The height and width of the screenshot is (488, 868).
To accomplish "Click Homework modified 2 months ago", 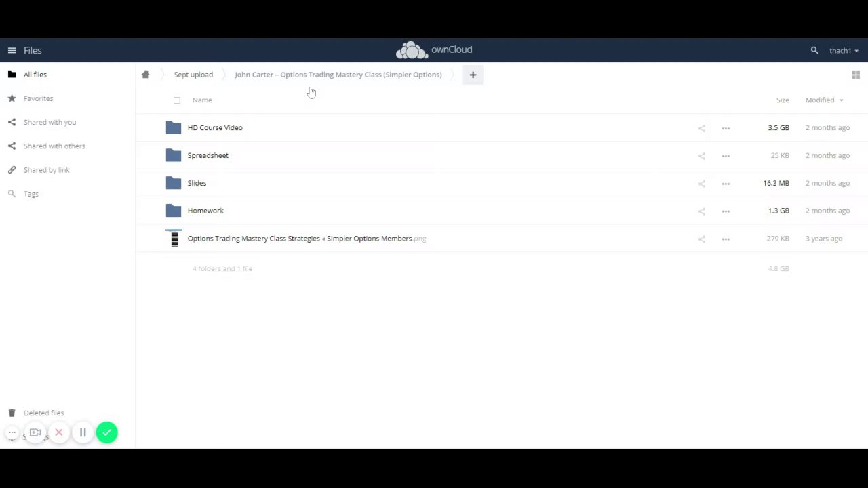I will coord(827,211).
